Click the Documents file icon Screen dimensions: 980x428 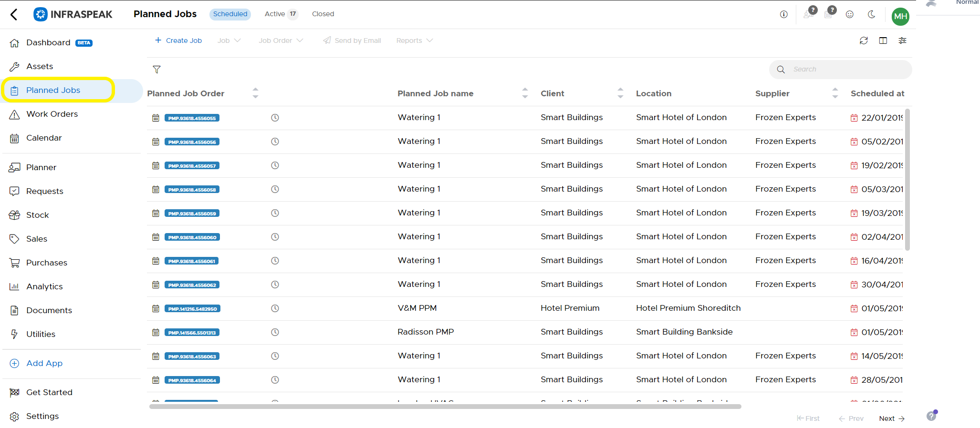14,310
